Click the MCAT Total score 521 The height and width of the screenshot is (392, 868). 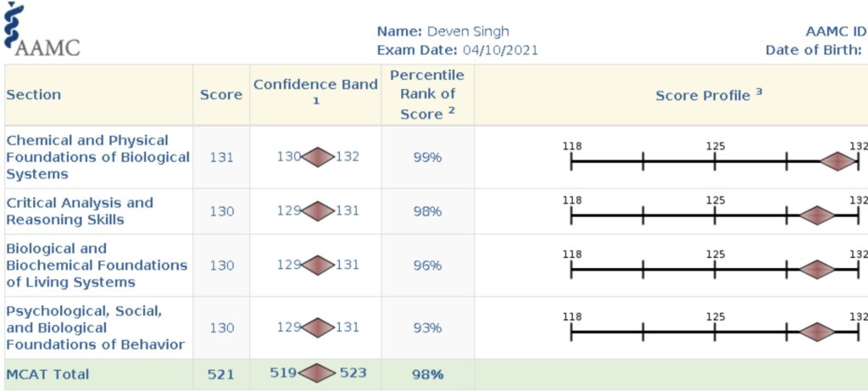(221, 375)
